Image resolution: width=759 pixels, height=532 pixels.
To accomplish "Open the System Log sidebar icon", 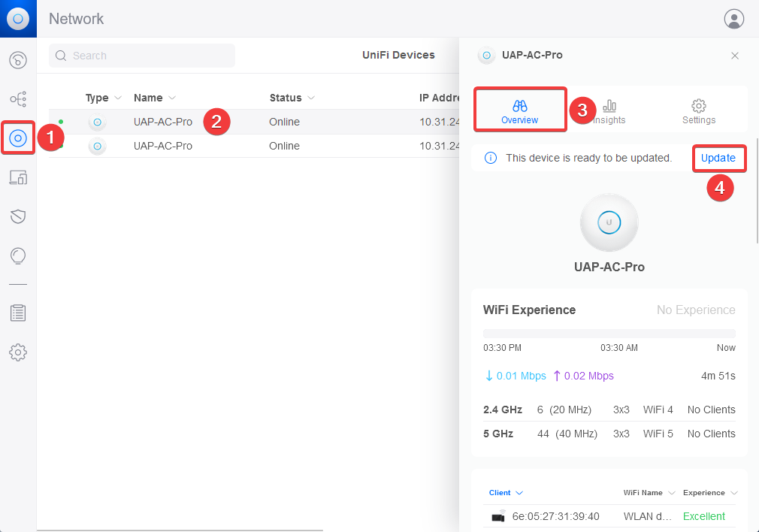I will click(18, 313).
